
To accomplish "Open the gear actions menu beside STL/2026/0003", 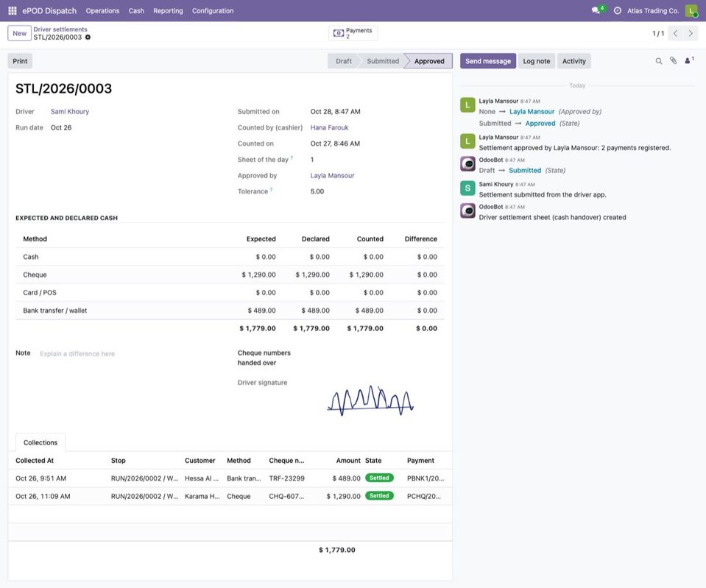I will (x=88, y=38).
